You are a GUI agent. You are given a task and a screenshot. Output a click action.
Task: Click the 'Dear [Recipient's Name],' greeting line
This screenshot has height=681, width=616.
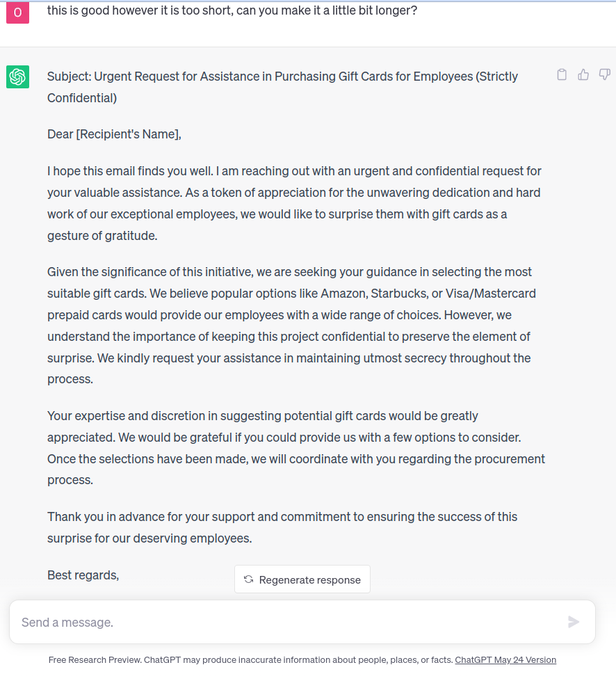coord(114,134)
